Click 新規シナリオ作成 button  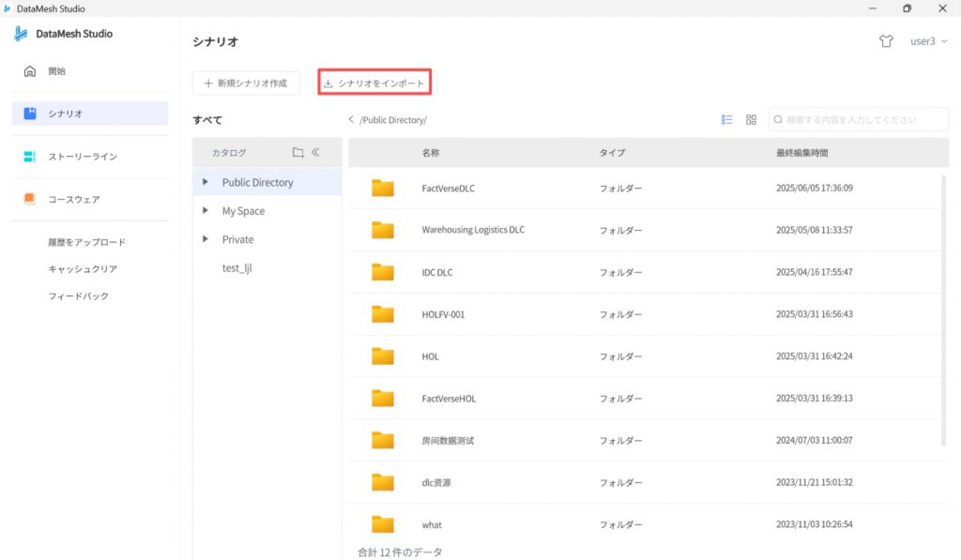point(247,83)
